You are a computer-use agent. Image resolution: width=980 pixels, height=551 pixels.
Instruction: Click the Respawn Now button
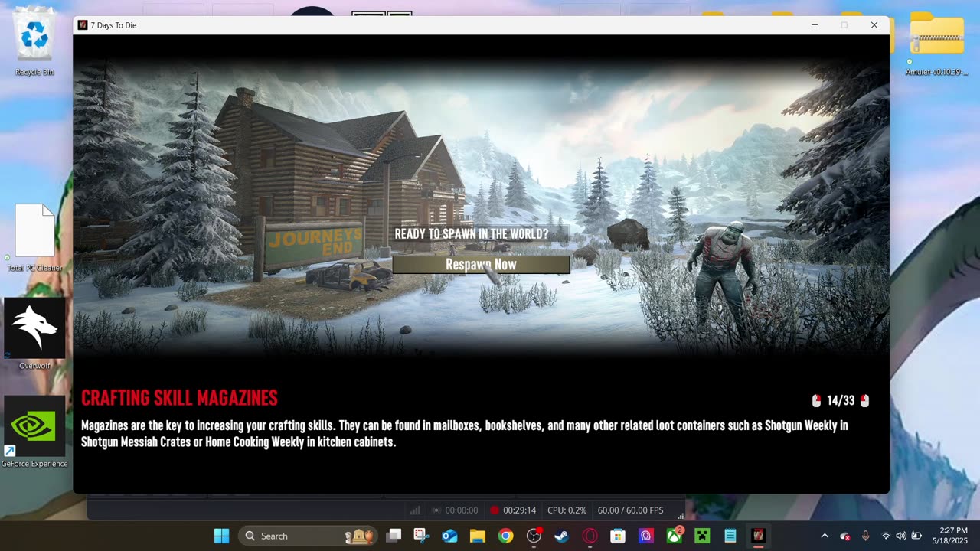tap(481, 264)
